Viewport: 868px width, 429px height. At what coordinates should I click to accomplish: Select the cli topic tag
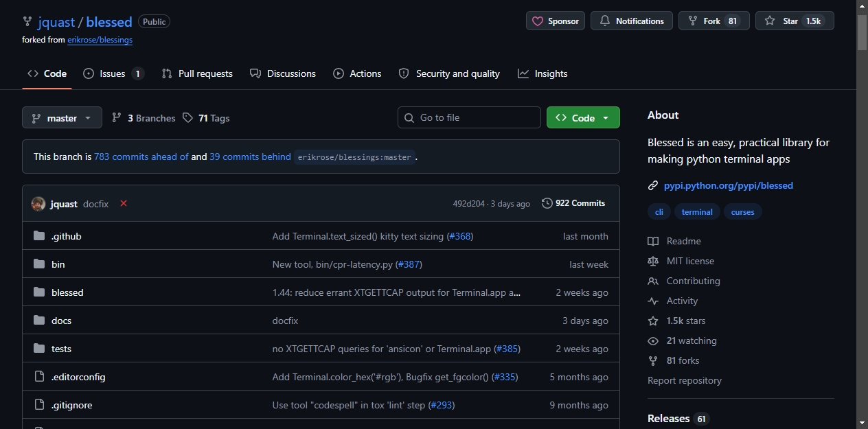click(x=659, y=212)
